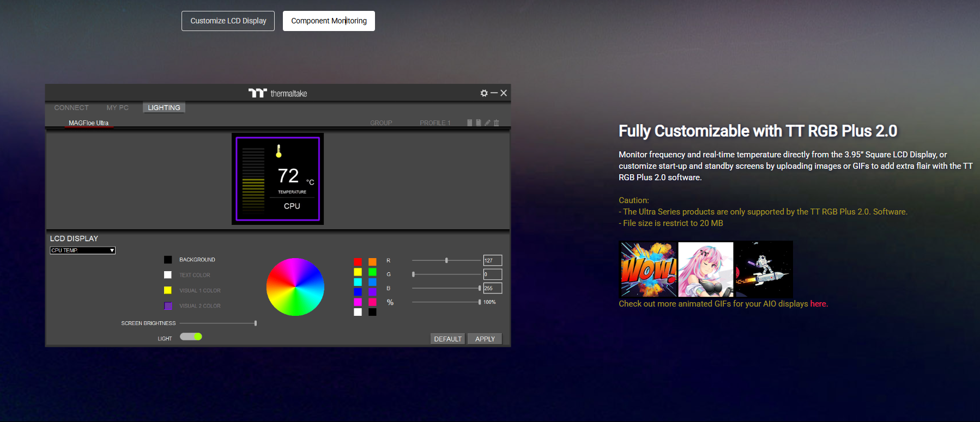This screenshot has height=422, width=980.
Task: Click the G green channel slider
Action: pos(446,274)
